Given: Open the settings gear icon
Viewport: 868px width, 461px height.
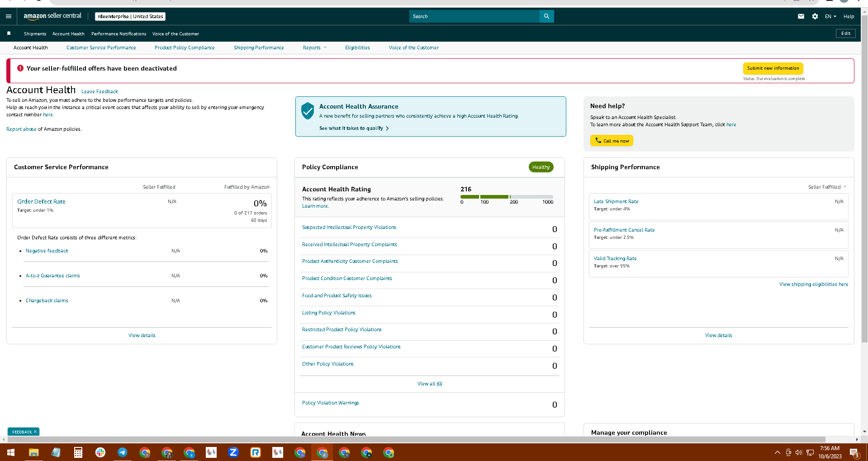Looking at the screenshot, I should click(x=815, y=16).
